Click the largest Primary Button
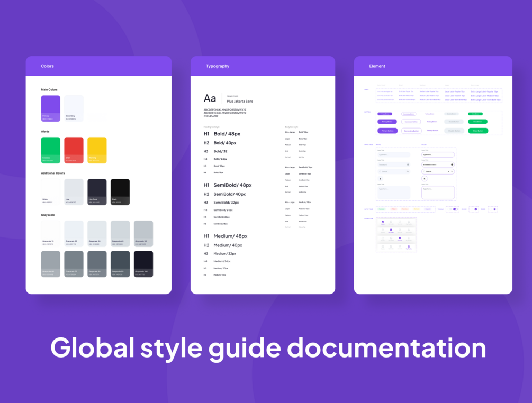532x403 pixels. pos(387,131)
